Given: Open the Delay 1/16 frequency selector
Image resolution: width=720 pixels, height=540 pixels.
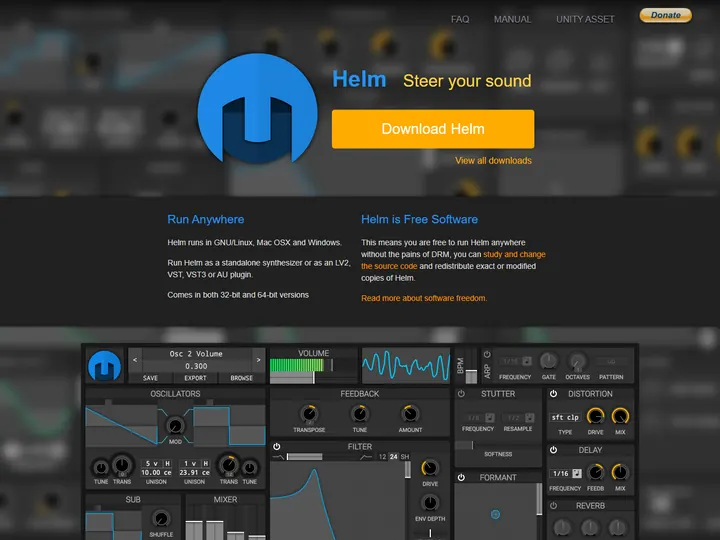Looking at the screenshot, I should point(560,473).
